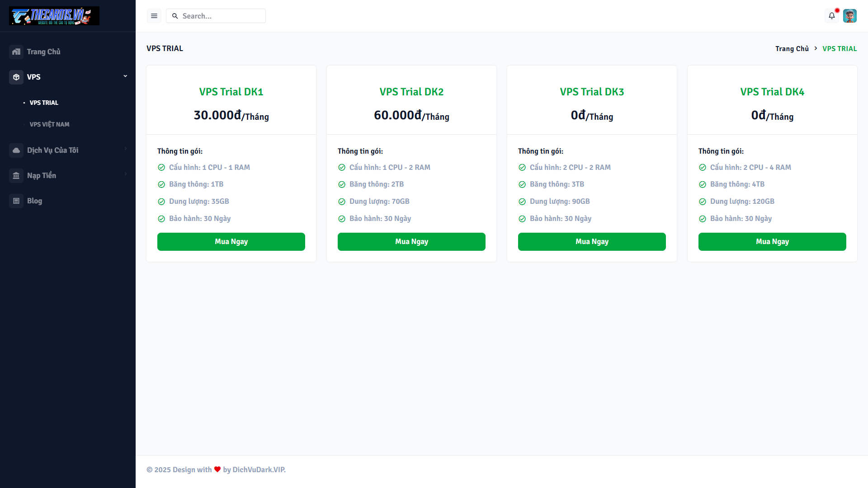The image size is (868, 488).
Task: Buy VPS Trial DK1 with Mua Ngay
Action: click(x=231, y=242)
